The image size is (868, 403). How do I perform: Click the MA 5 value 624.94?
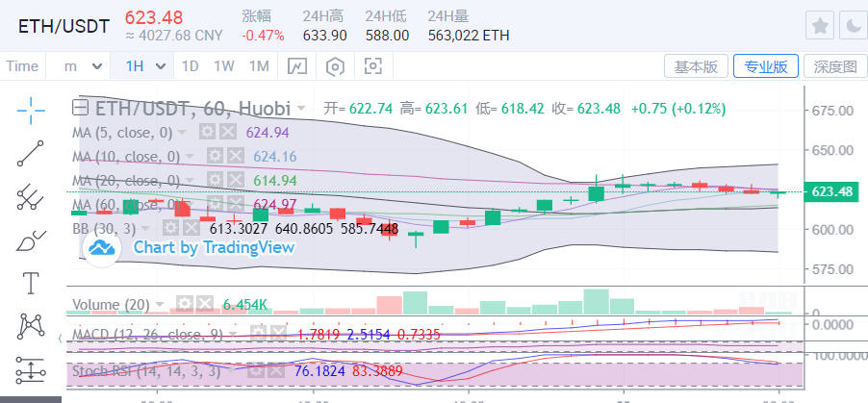tap(268, 133)
